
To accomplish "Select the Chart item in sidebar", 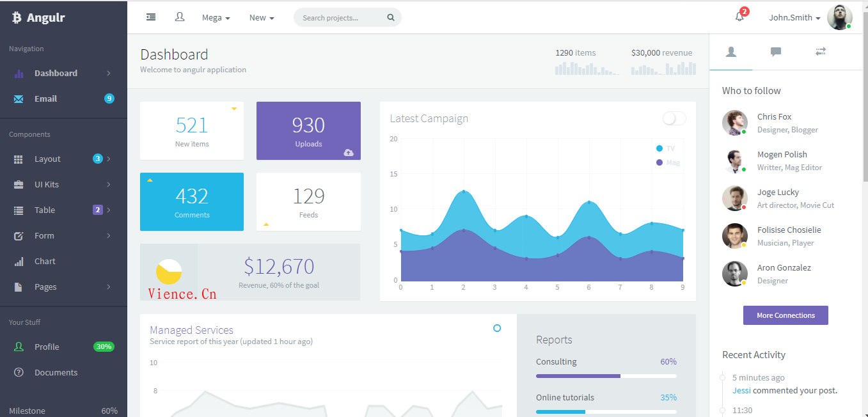I will click(45, 261).
